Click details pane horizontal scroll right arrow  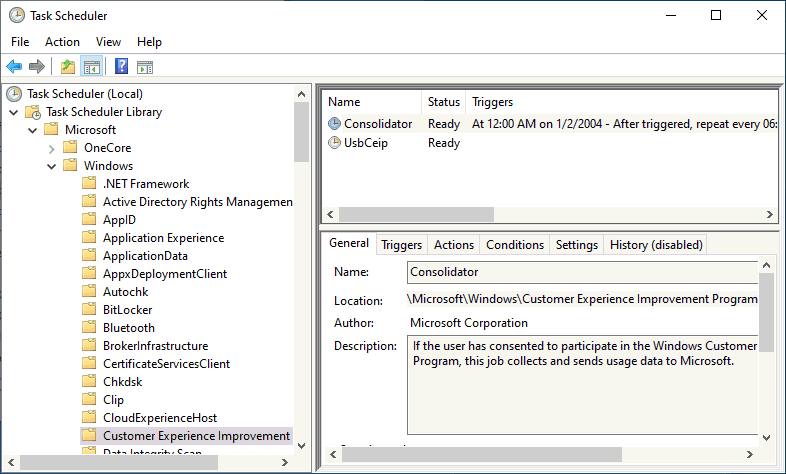coord(749,454)
